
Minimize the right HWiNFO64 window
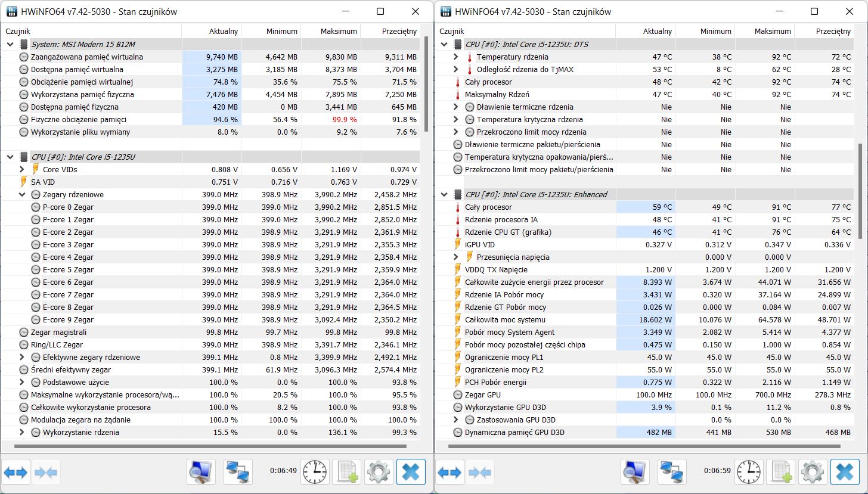pos(780,11)
